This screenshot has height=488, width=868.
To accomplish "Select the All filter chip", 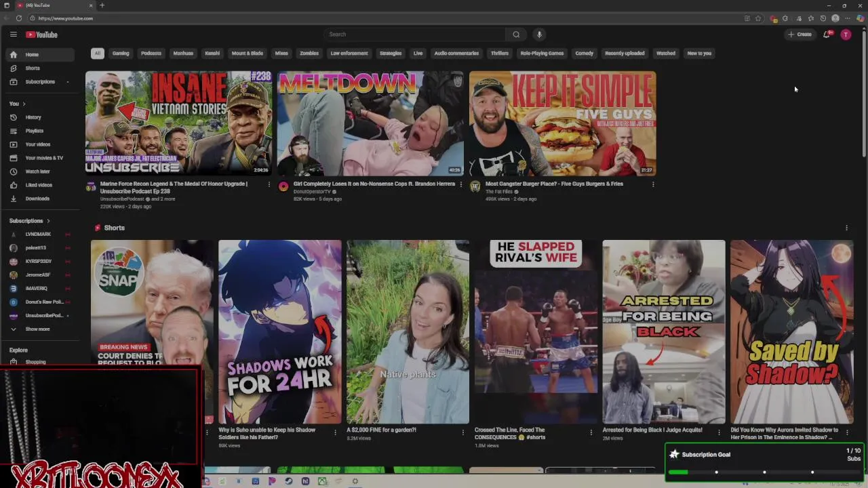I will (98, 53).
